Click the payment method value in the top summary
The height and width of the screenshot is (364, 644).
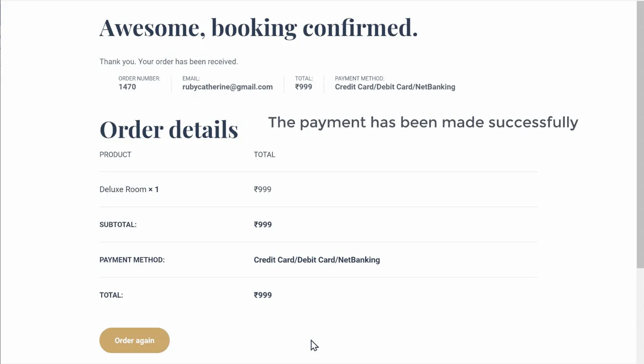coord(395,87)
